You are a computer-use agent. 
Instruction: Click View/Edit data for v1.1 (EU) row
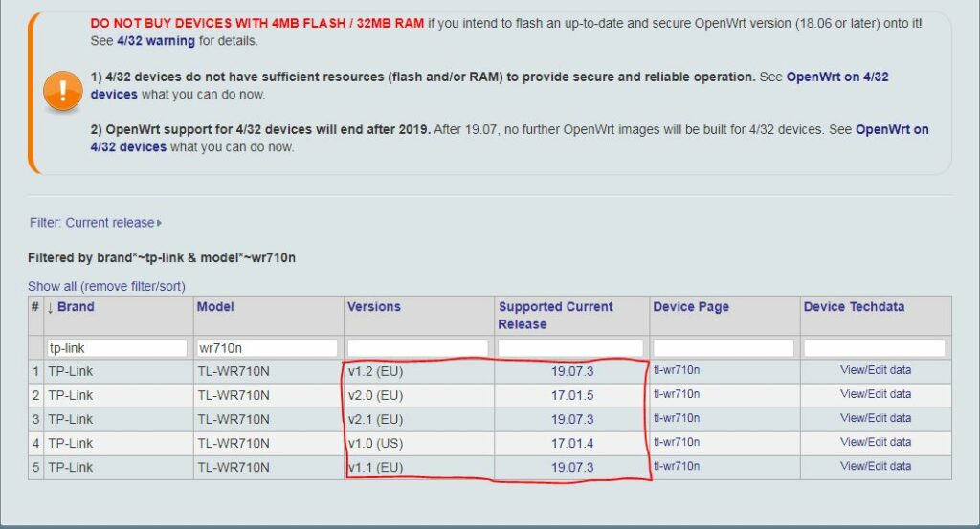coord(876,466)
